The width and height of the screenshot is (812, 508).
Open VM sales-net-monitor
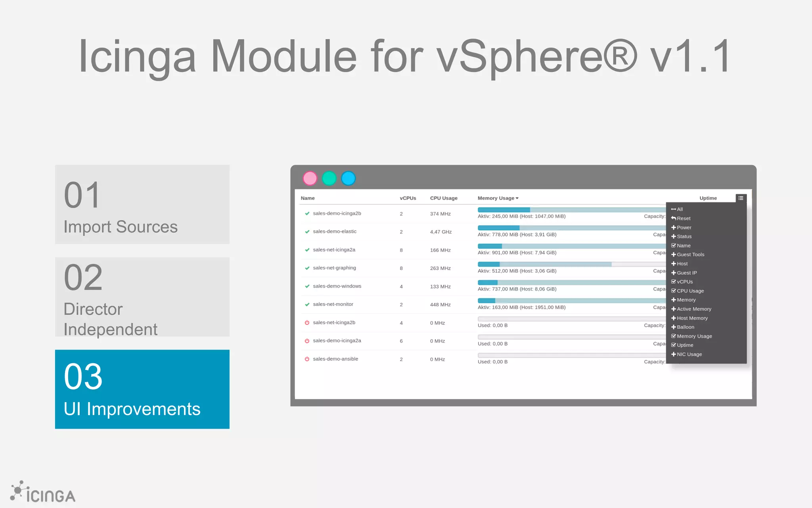click(x=333, y=304)
